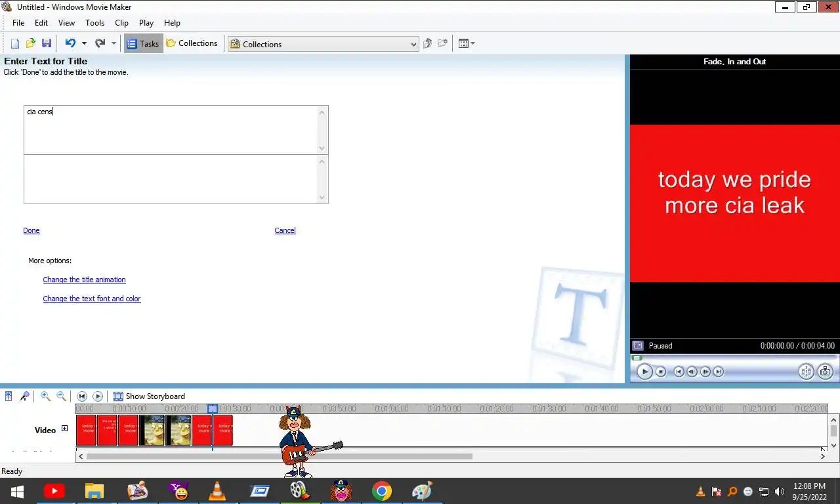Open Paint from the taskbar

click(422, 491)
